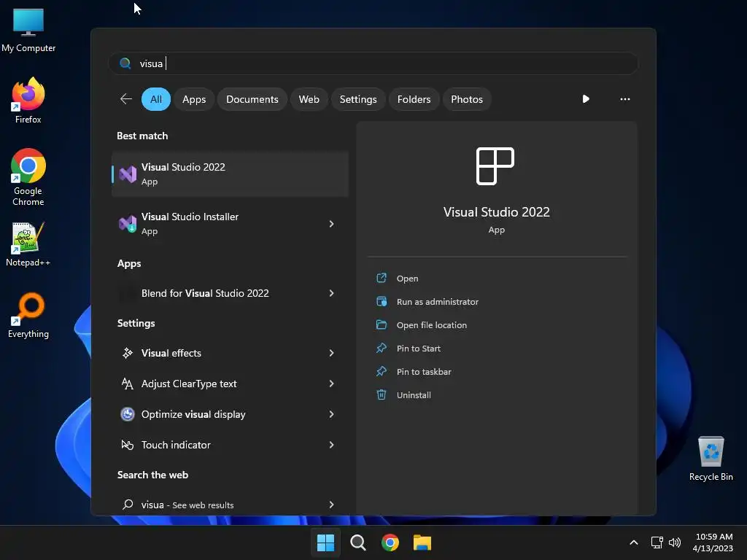The image size is (747, 560).
Task: Select the Firefox desktop shortcut
Action: 28,100
